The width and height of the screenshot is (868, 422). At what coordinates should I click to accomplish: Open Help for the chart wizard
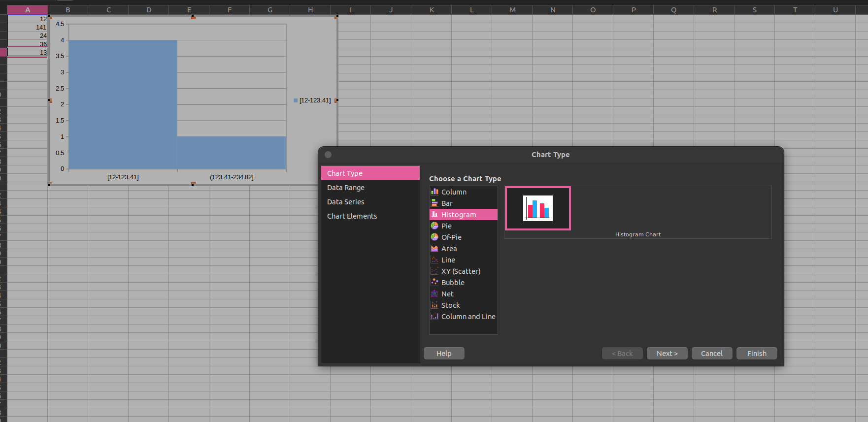point(444,354)
